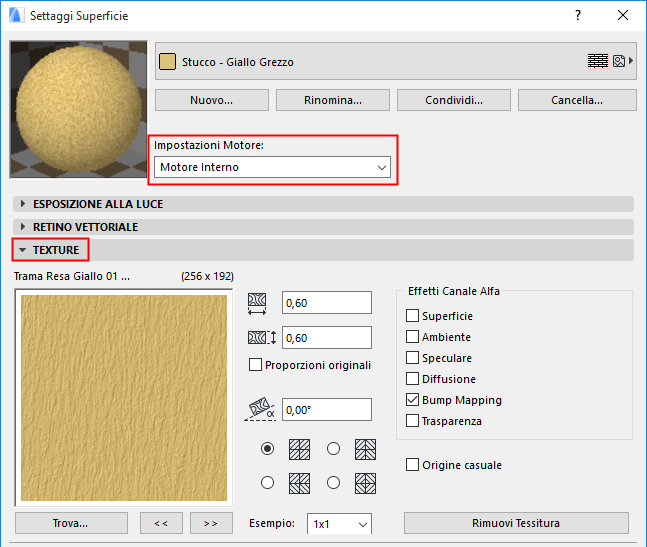
Task: Click the horizontal texture size icon
Action: pos(257,304)
